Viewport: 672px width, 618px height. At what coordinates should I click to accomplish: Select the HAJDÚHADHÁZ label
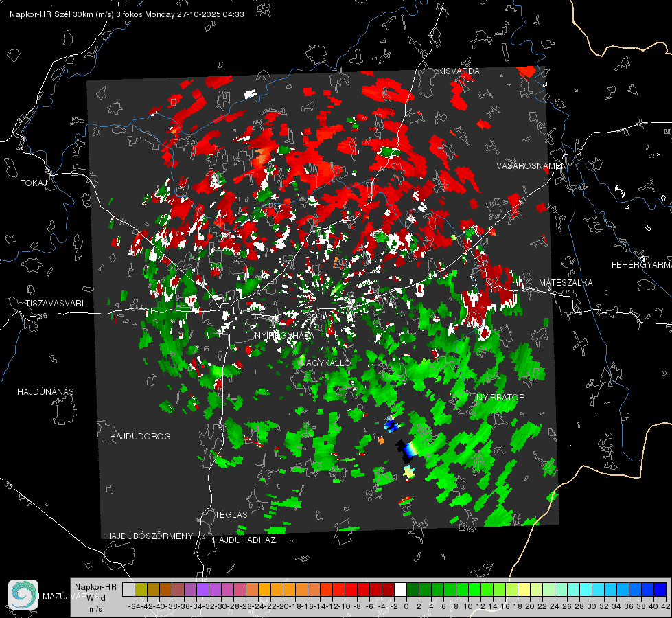coord(244,540)
